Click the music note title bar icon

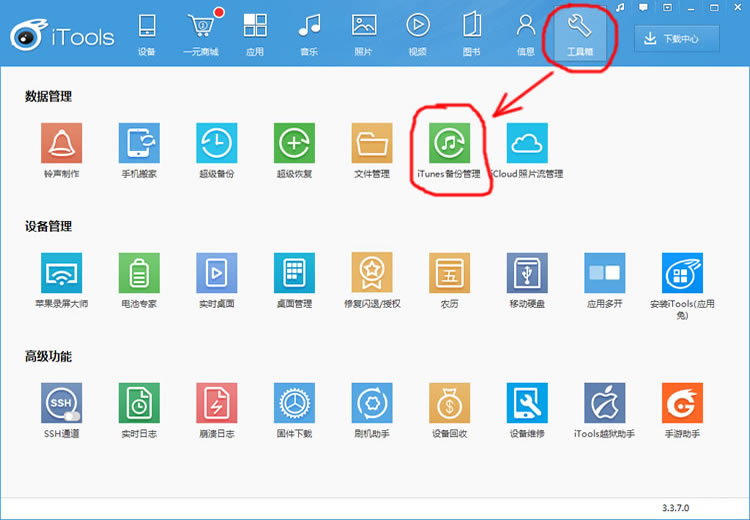tap(620, 8)
